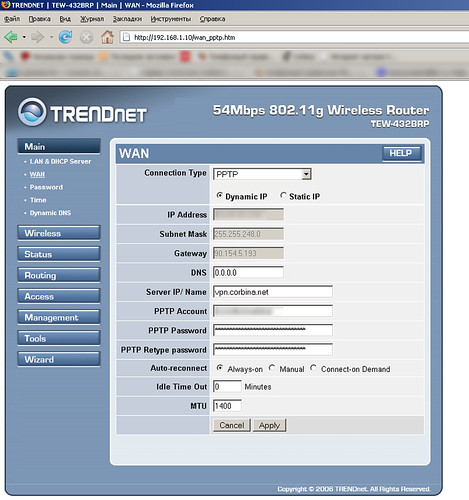This screenshot has height=500, width=469.
Task: Click the Forward arrow in the toolbar
Action: tap(37, 37)
